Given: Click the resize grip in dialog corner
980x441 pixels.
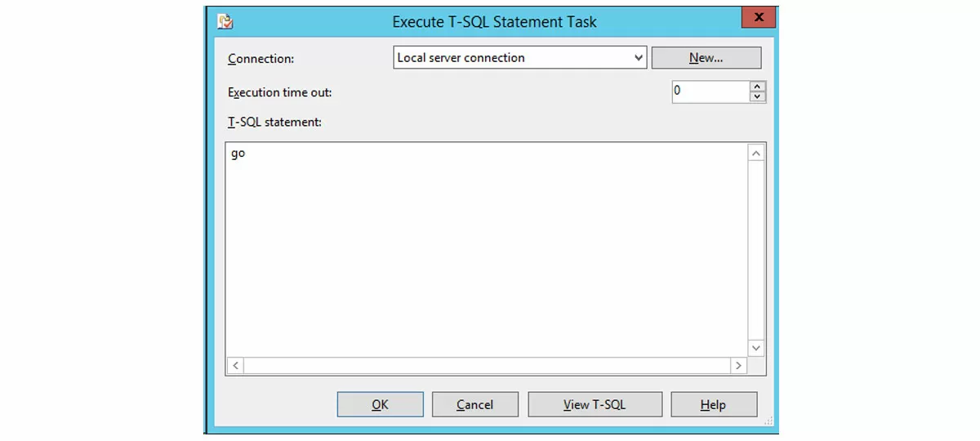Looking at the screenshot, I should (768, 421).
